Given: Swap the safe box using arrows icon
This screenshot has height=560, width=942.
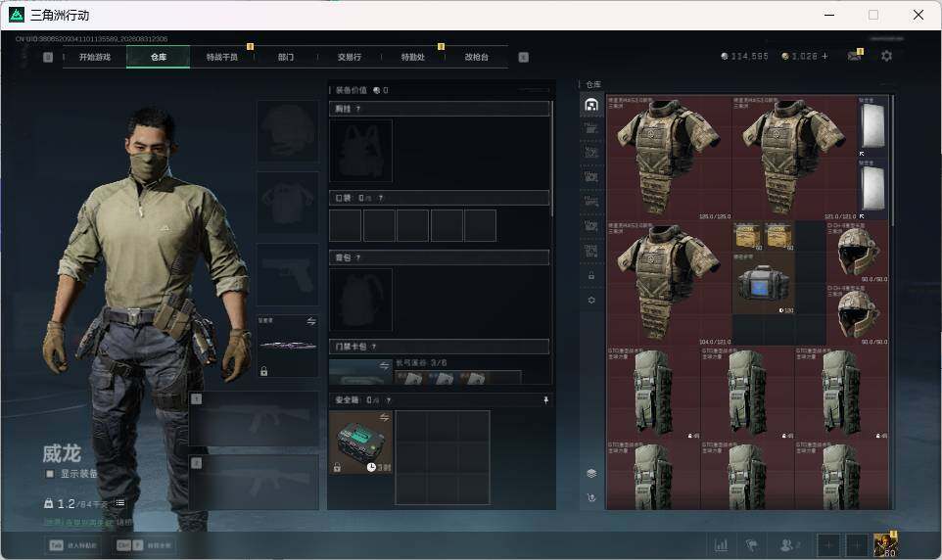Looking at the screenshot, I should pyautogui.click(x=385, y=417).
